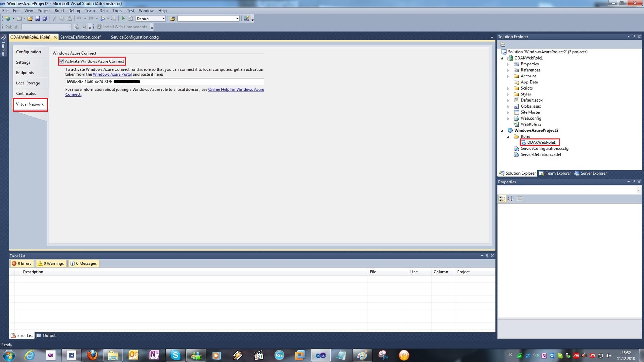Open the Windows Azure Portal link
644x362 pixels.
pyautogui.click(x=112, y=74)
